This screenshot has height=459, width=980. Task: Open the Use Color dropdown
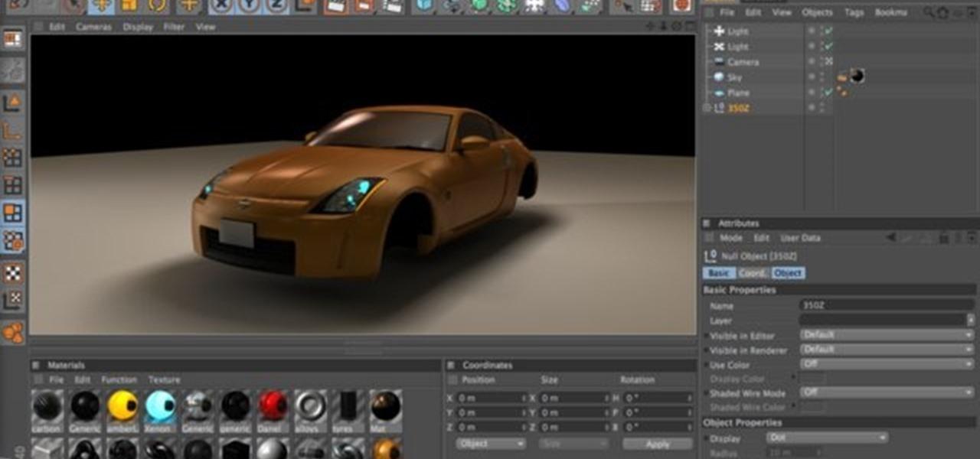(887, 364)
